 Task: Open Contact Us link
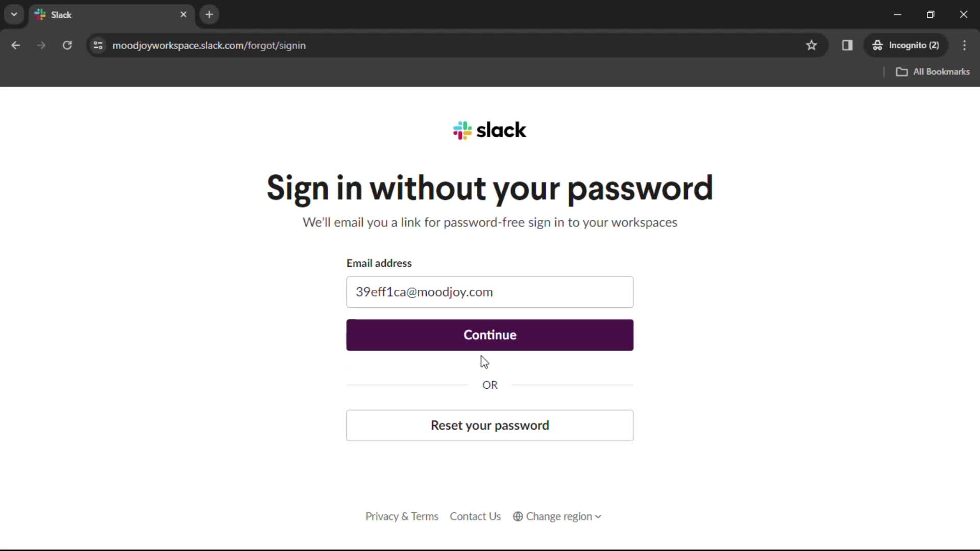point(475,516)
